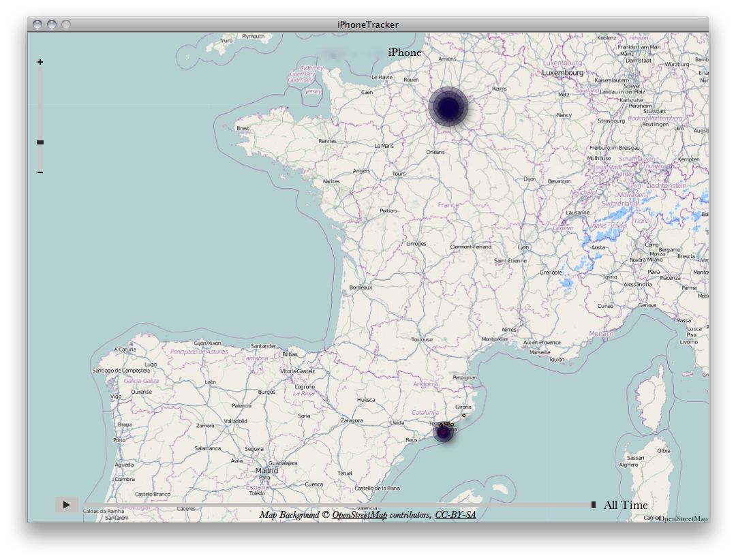Click the 'Luxembourg' black label on map

[x=562, y=73]
